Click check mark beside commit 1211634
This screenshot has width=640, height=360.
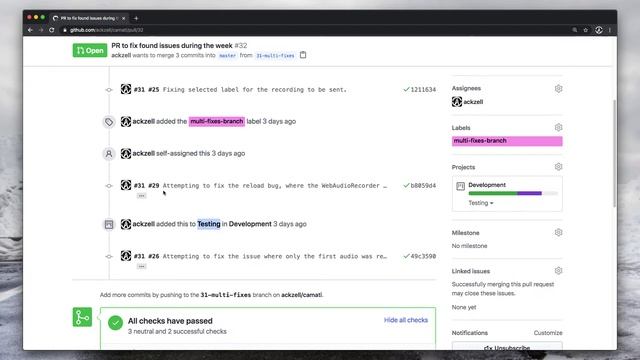tap(406, 89)
